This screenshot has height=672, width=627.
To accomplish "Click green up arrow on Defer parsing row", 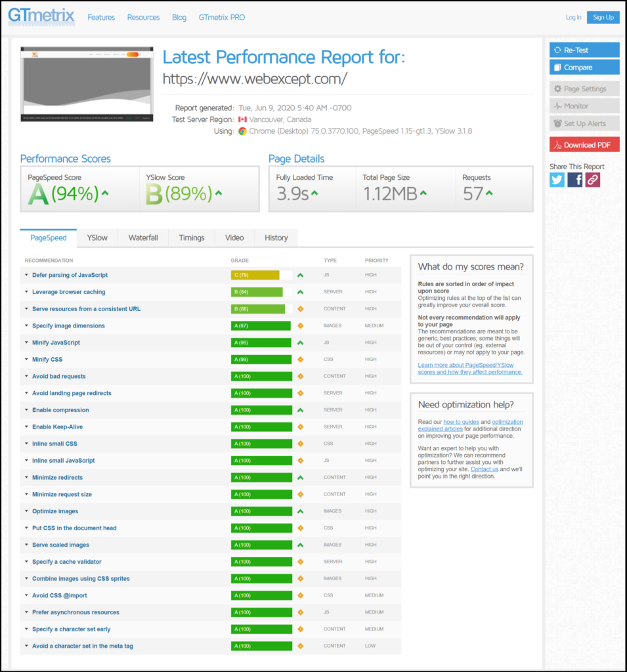I will pyautogui.click(x=300, y=275).
